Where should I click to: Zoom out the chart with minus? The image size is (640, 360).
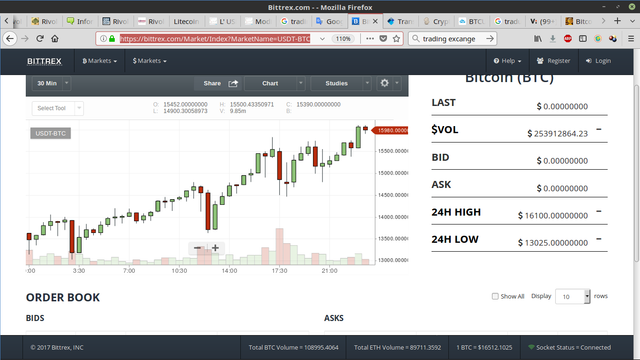click(197, 248)
